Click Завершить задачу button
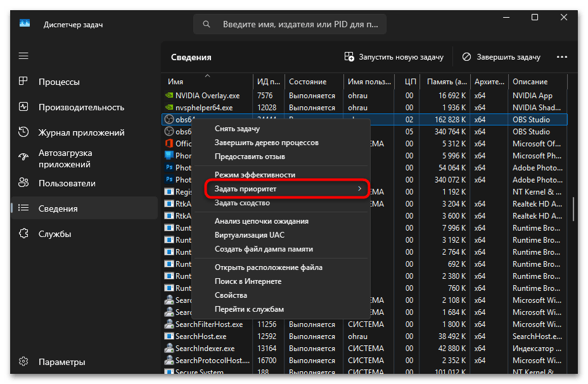 tap(501, 57)
